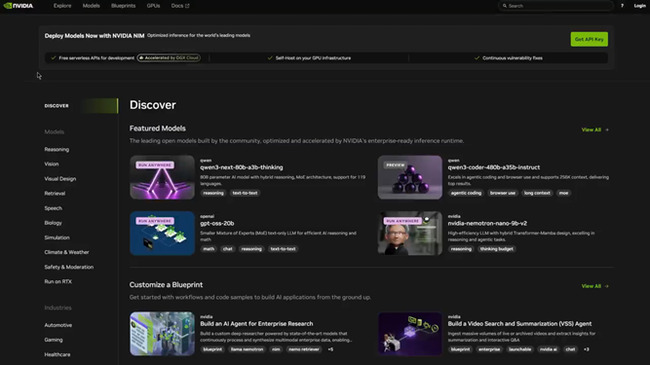Click View All for Customize a Blueprint
Image resolution: width=650 pixels, height=365 pixels.
595,286
